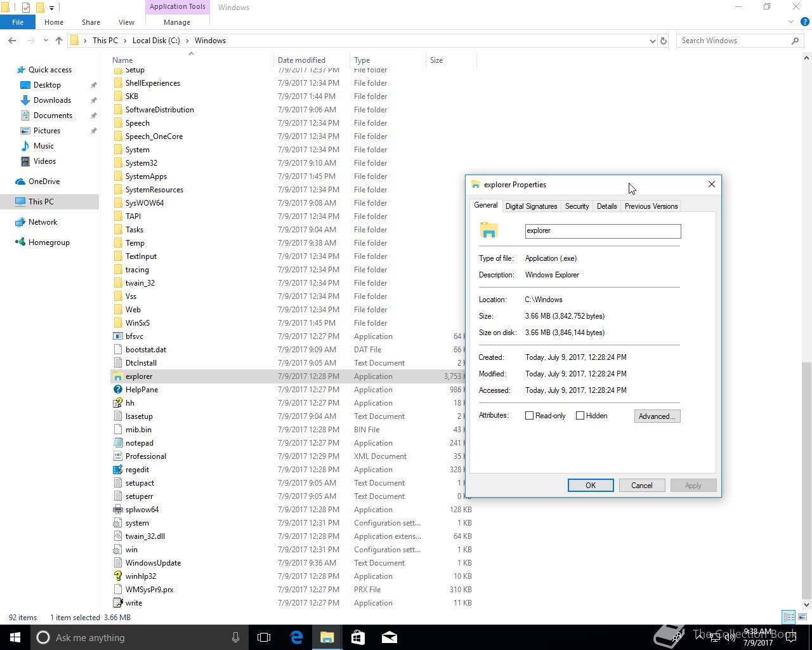This screenshot has width=812, height=650.
Task: Sort by the Type column header
Action: point(388,60)
